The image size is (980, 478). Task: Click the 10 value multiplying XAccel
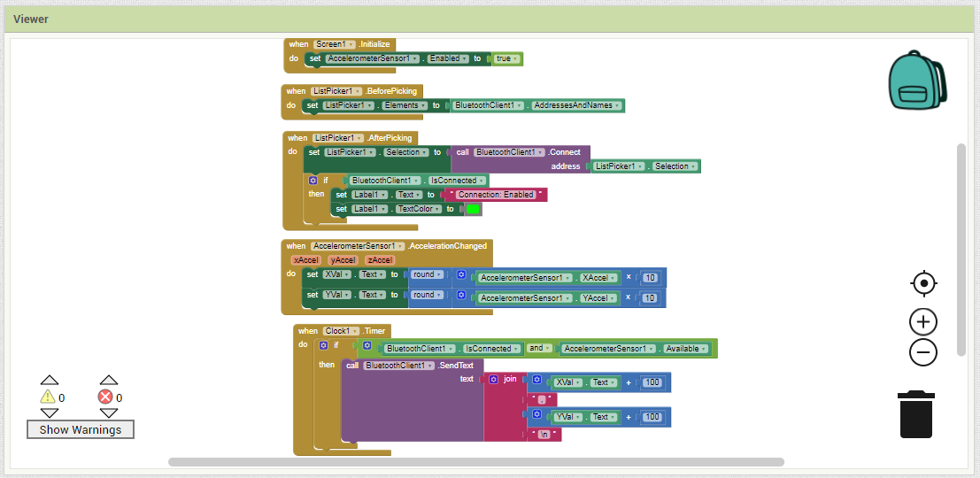tap(650, 278)
